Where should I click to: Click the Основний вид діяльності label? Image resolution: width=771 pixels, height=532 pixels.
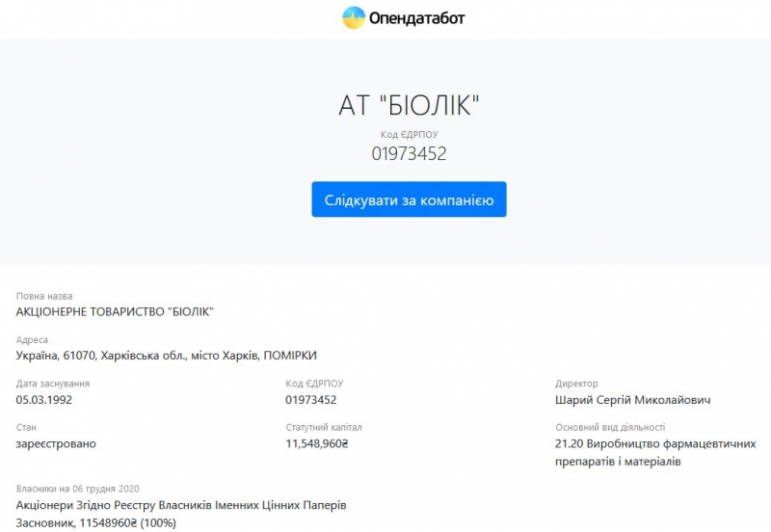pos(610,428)
